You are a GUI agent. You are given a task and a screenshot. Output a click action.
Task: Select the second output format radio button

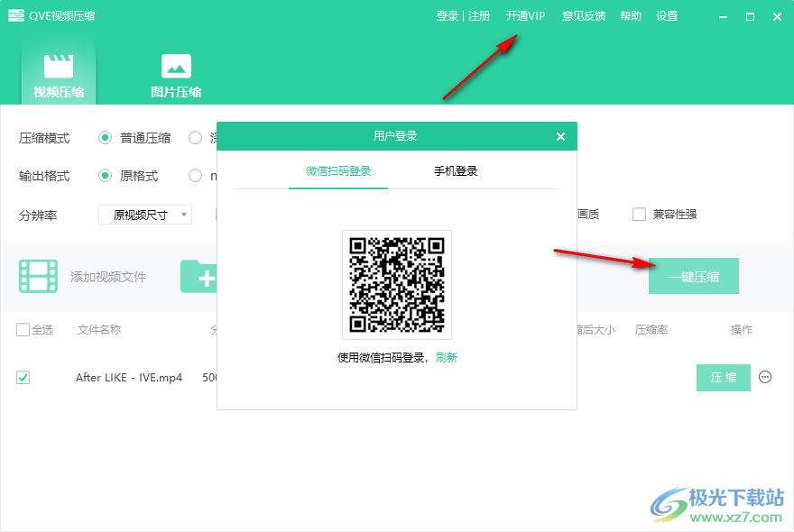point(195,176)
